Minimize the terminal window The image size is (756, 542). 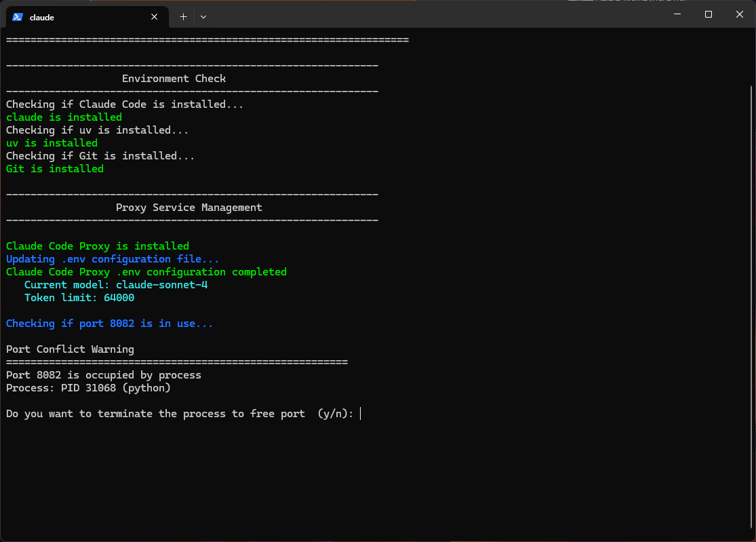(x=677, y=14)
